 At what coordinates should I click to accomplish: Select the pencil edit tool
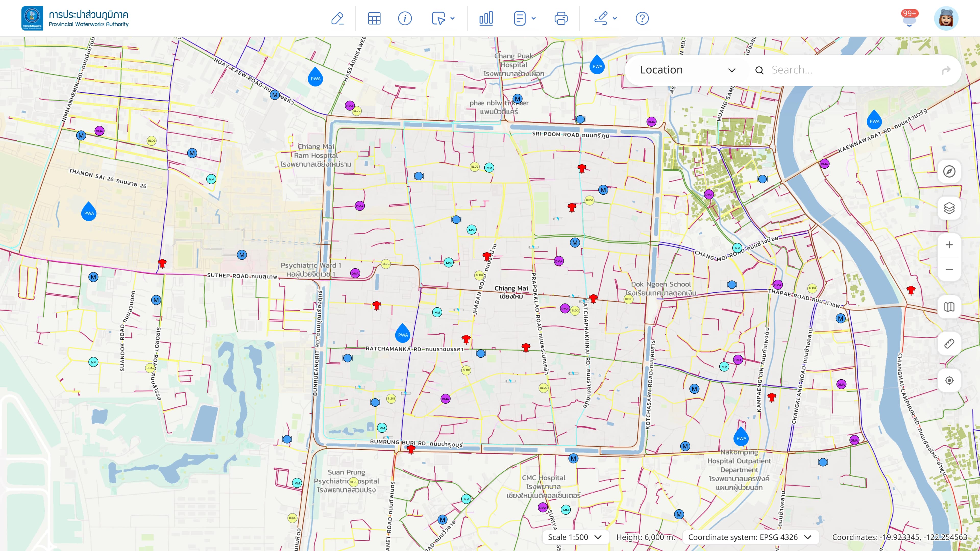[337, 18]
